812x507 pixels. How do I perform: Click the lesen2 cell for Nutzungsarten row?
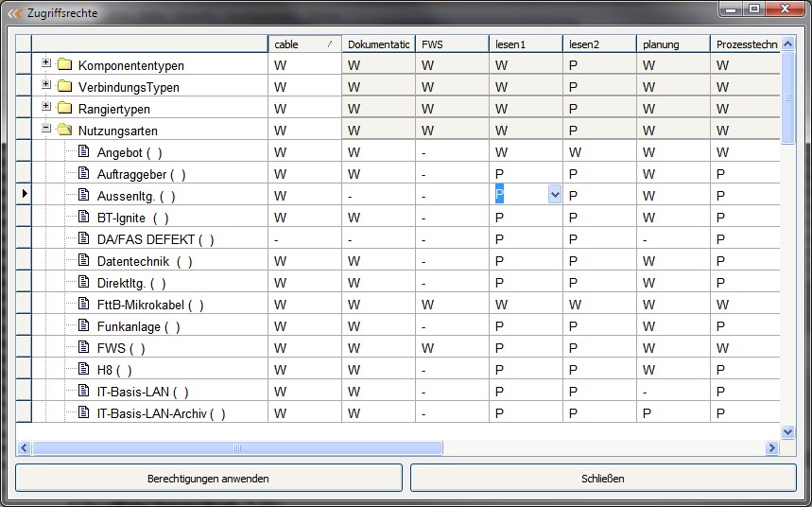[599, 130]
